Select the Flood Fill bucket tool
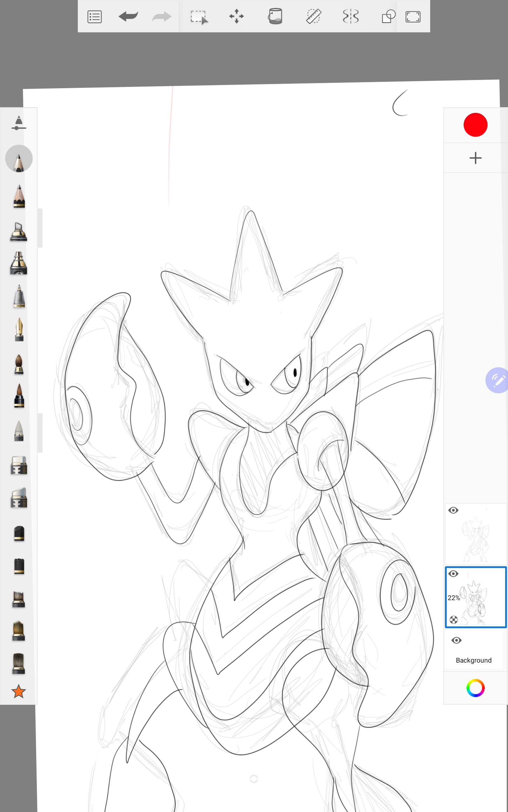Viewport: 508px width, 812px height. (x=275, y=16)
